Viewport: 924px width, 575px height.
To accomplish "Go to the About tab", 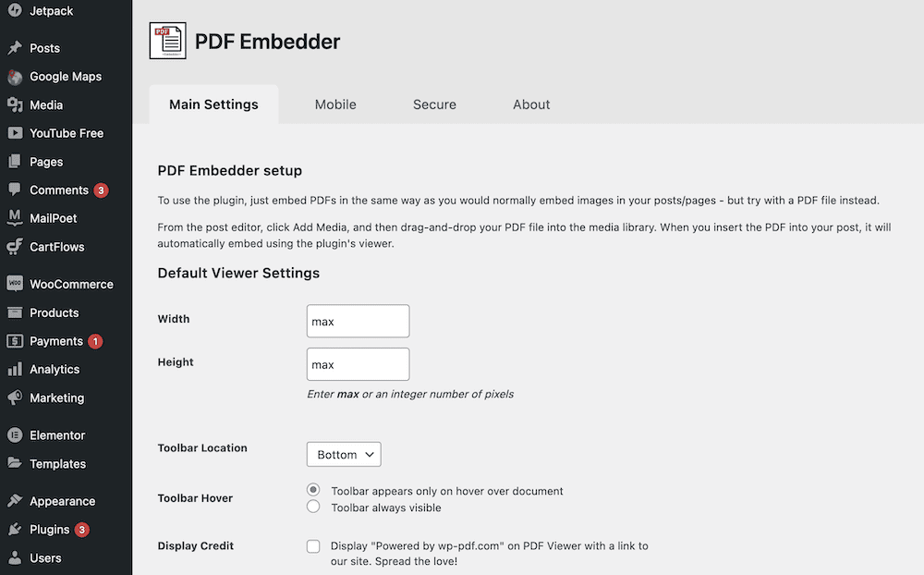I will 531,104.
